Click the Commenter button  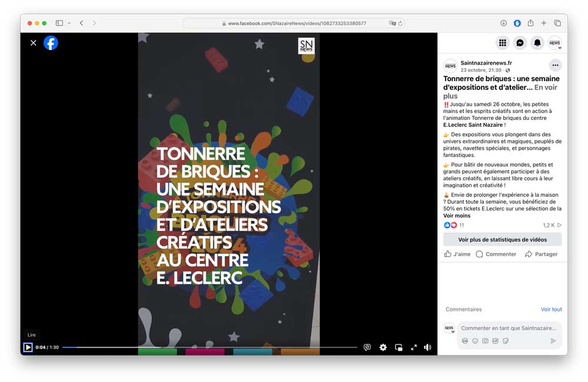click(x=496, y=254)
